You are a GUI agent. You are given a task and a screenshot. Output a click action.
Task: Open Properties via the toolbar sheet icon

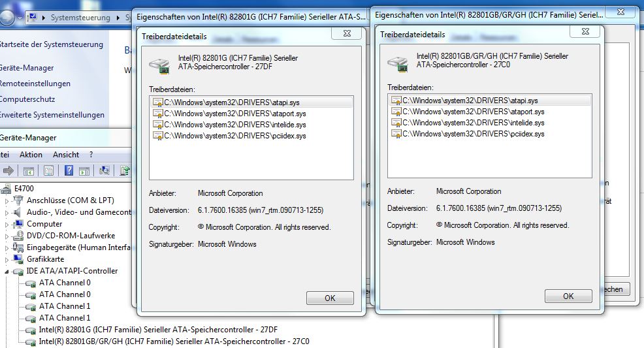[48, 170]
